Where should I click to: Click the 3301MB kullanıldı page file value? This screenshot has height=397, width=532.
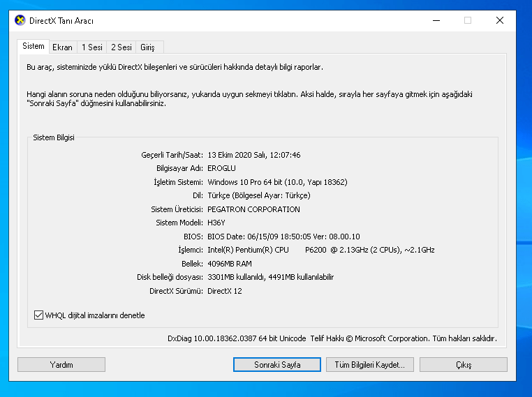coord(271,277)
